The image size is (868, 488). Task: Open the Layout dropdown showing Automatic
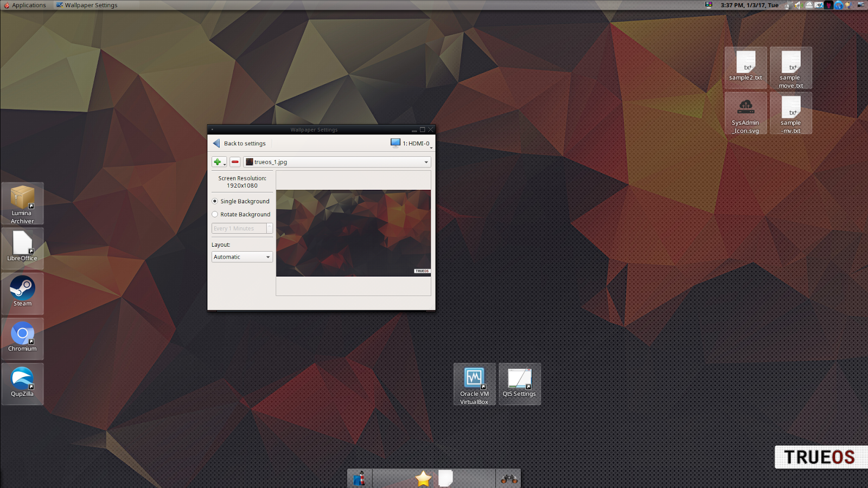click(241, 256)
